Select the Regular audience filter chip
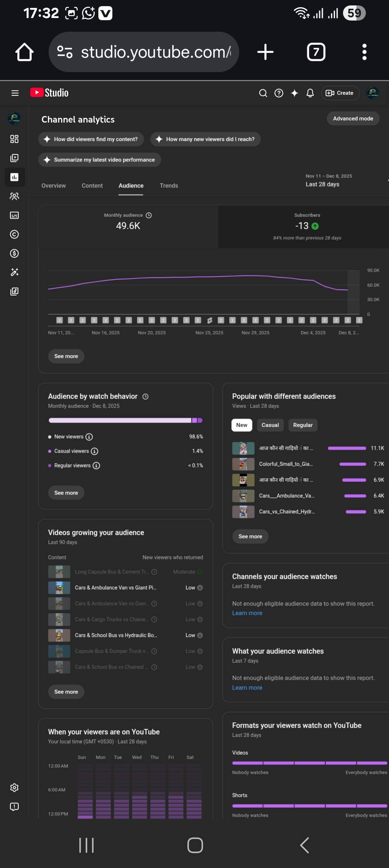Viewport: 389px width, 868px height. point(303,425)
